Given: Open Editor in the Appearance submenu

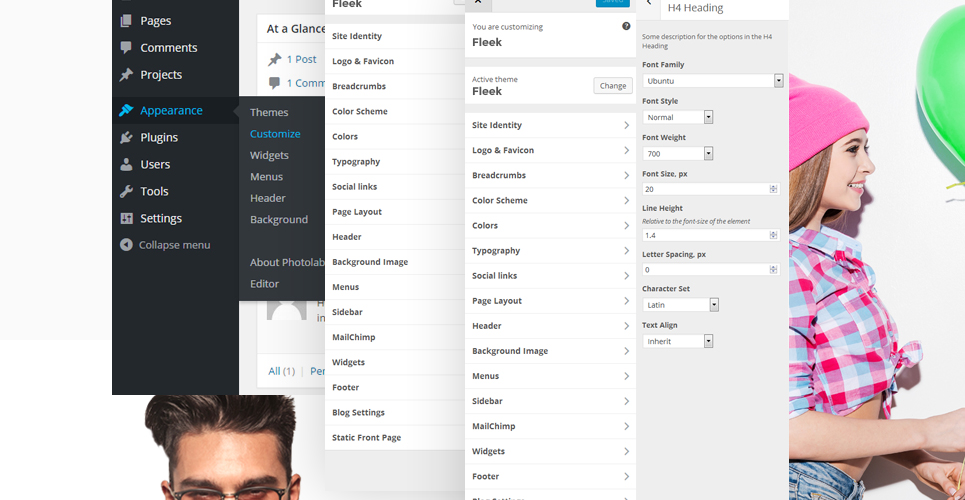Looking at the screenshot, I should coord(265,284).
